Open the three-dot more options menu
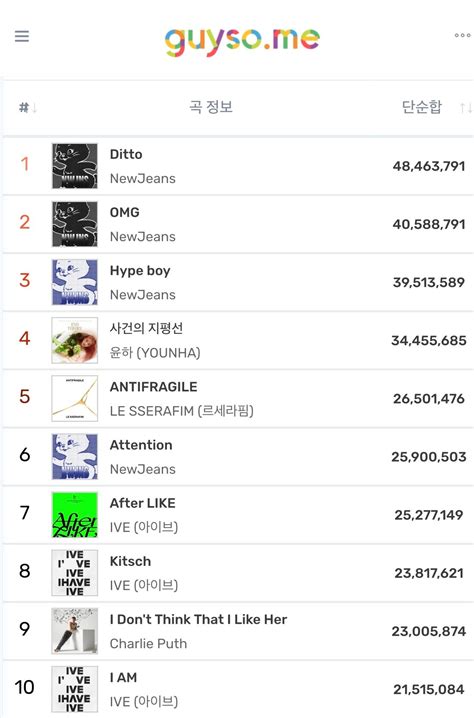Screen dimensions: 474x718 tap(462, 35)
